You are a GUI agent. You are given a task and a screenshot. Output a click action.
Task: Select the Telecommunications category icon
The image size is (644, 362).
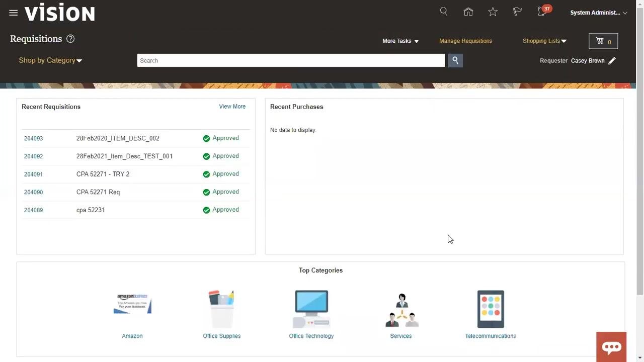(491, 309)
